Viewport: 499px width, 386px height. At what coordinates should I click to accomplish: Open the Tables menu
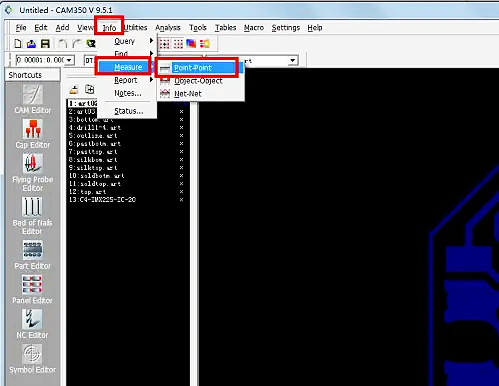(x=225, y=28)
